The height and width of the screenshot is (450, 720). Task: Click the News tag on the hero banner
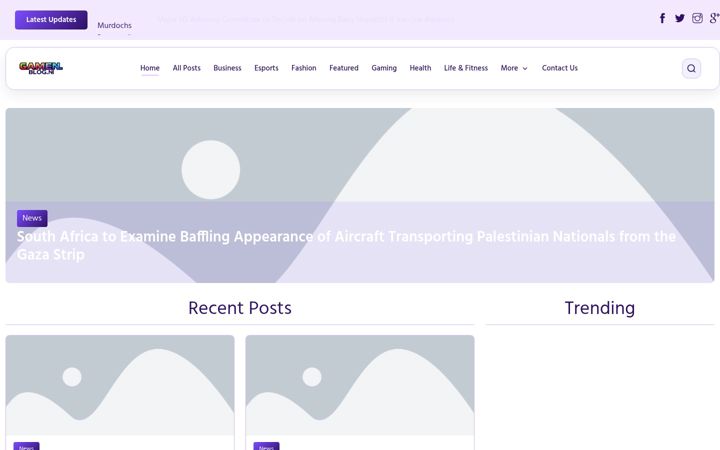click(32, 218)
